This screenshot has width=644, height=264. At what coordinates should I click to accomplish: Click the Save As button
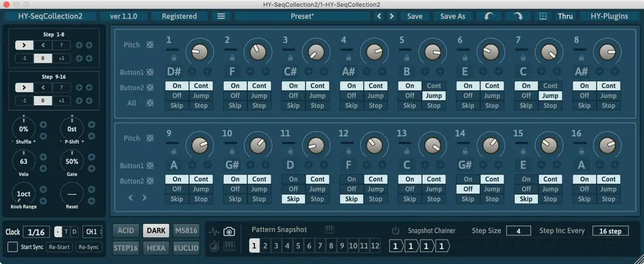pos(452,16)
